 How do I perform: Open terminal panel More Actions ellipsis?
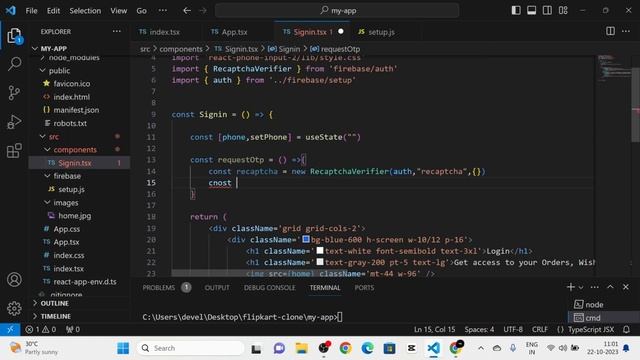(x=595, y=287)
